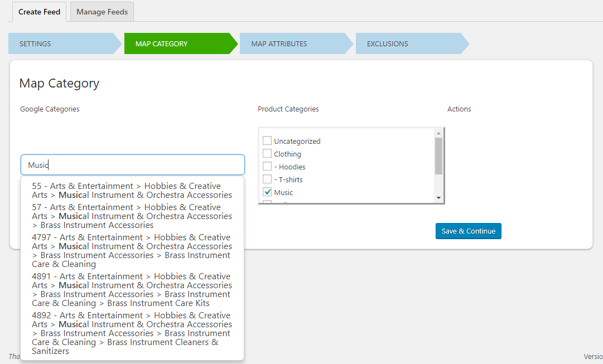Viewport: 603px width, 364px height.
Task: Click the product categories scroll down arrow
Action: (438, 198)
